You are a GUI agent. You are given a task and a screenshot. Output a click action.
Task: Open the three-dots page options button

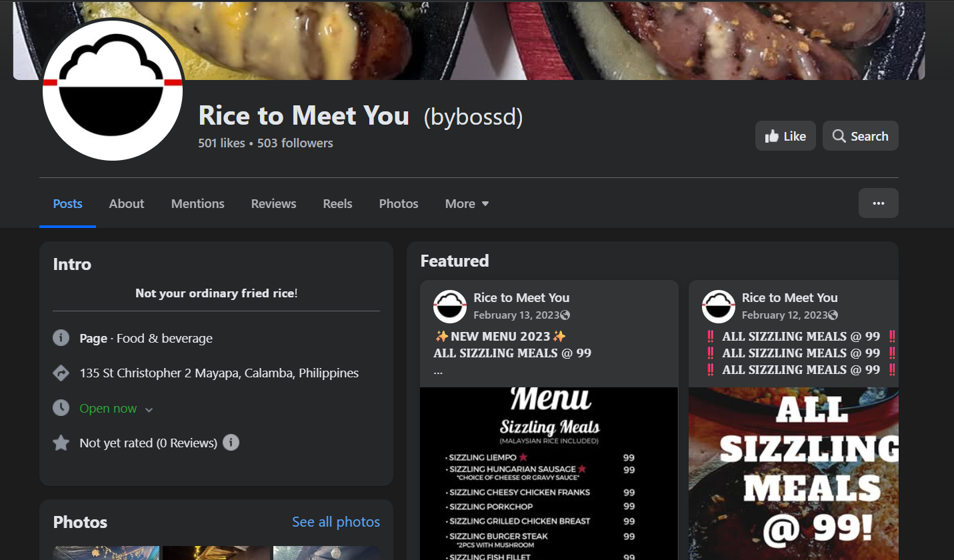coord(878,203)
